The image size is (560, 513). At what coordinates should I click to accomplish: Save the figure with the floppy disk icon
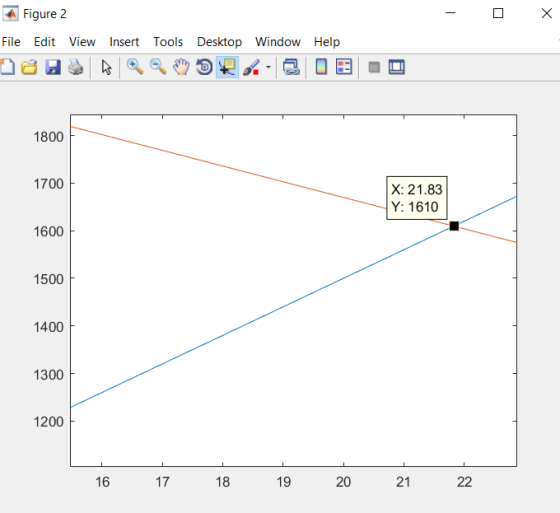tap(53, 67)
